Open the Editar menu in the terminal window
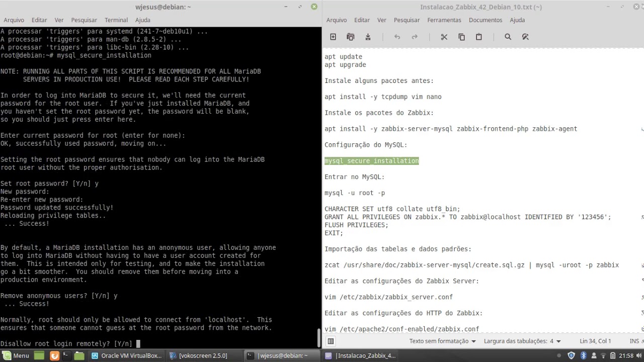The image size is (644, 362). point(39,20)
